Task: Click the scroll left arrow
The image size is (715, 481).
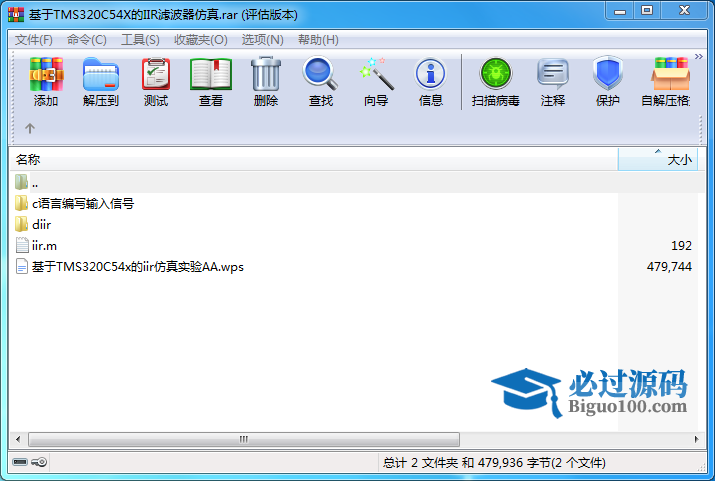Action: [x=18, y=440]
